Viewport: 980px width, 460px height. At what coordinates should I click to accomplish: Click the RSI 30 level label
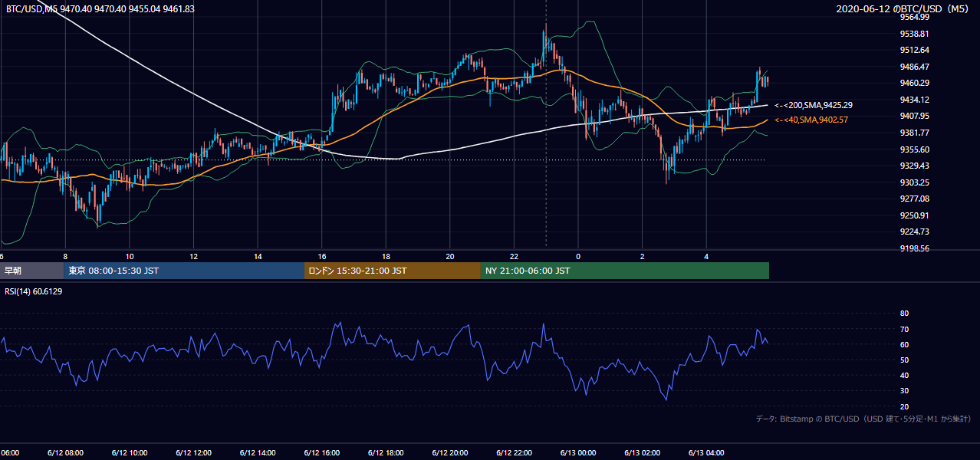coord(904,391)
